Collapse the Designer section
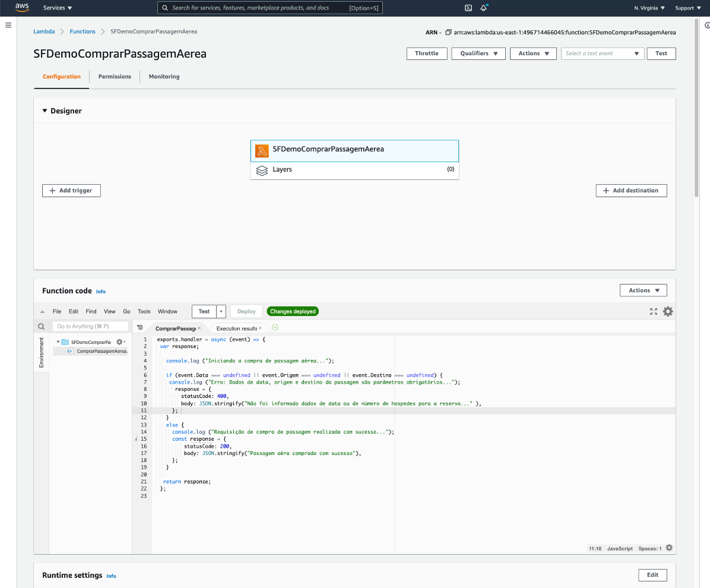Image resolution: width=710 pixels, height=588 pixels. (45, 111)
